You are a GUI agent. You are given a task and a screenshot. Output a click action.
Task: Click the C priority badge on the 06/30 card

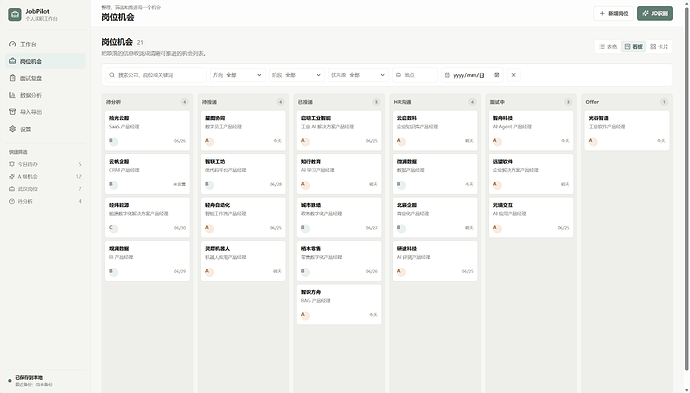point(113,228)
